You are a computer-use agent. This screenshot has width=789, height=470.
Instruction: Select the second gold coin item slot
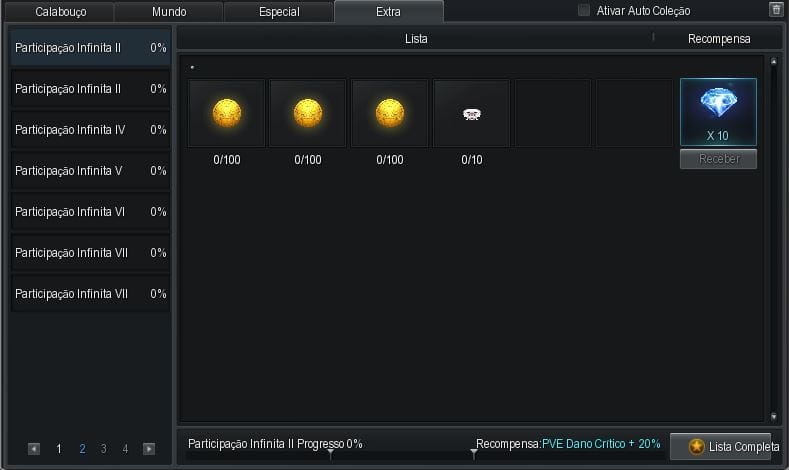click(308, 114)
